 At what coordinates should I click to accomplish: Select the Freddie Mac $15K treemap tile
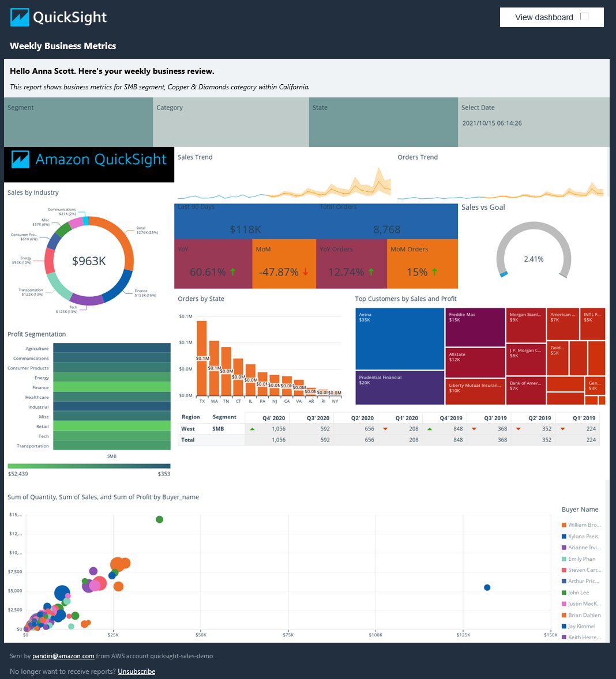point(475,327)
